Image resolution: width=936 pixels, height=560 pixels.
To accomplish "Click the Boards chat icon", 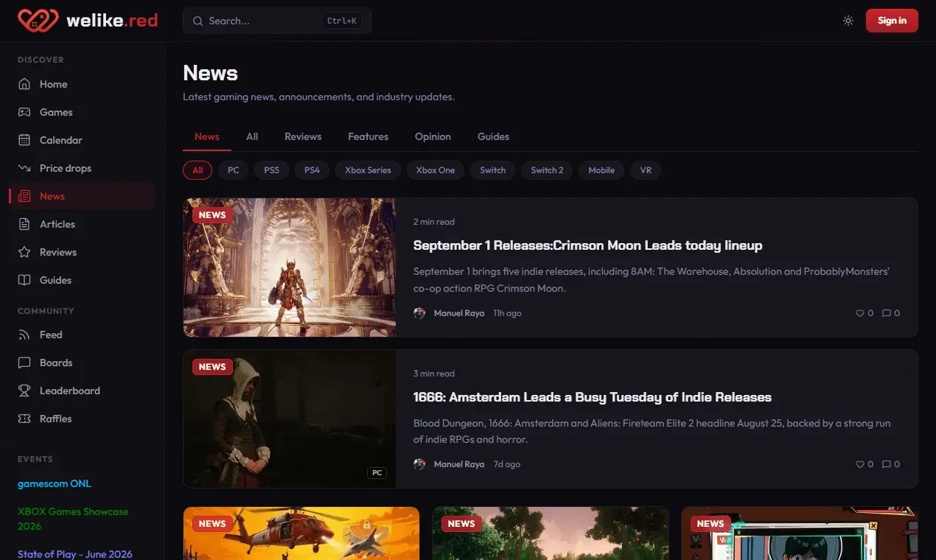I will (x=24, y=363).
